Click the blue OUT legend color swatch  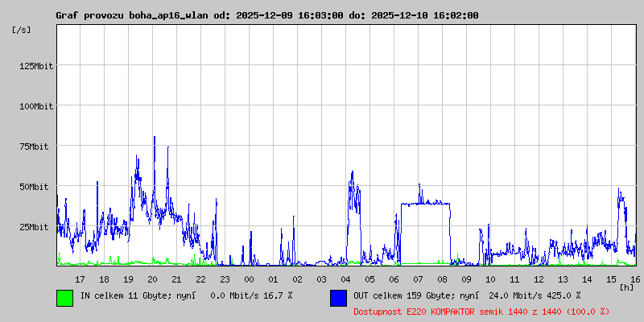coord(338,298)
